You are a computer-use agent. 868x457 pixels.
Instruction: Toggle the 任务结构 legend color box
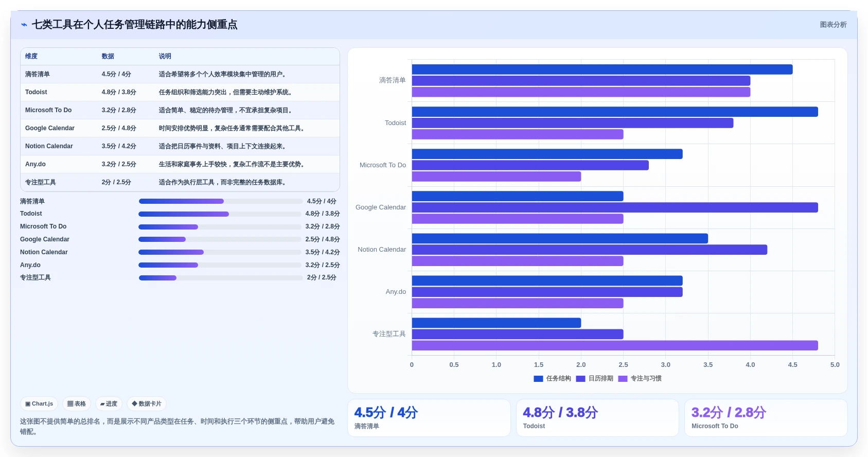538,379
